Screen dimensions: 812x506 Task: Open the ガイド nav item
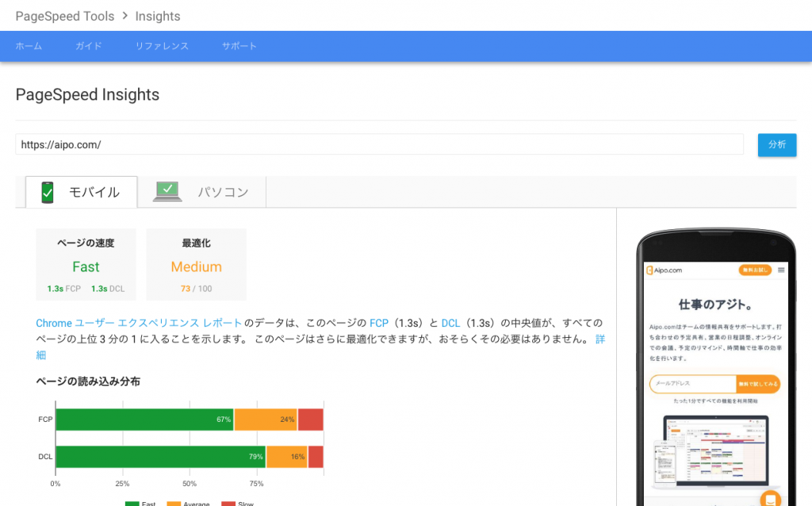pyautogui.click(x=89, y=46)
